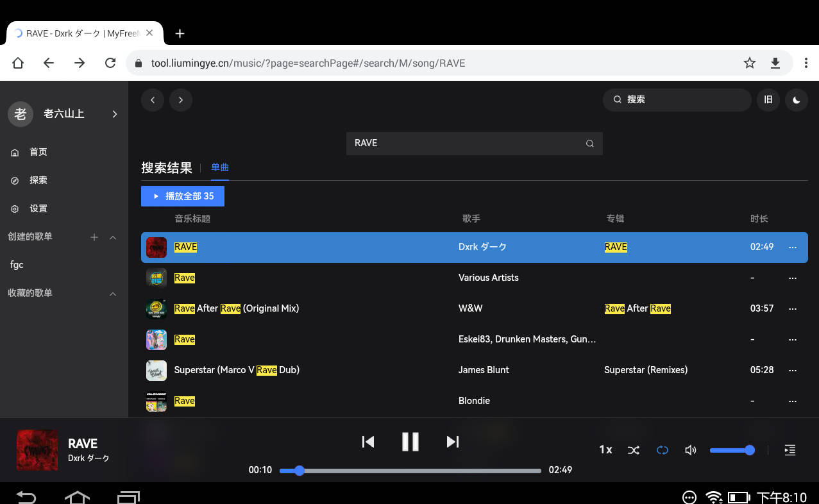Open the 设置 settings page
Viewport: 819px width, 504px height.
pyautogui.click(x=38, y=208)
